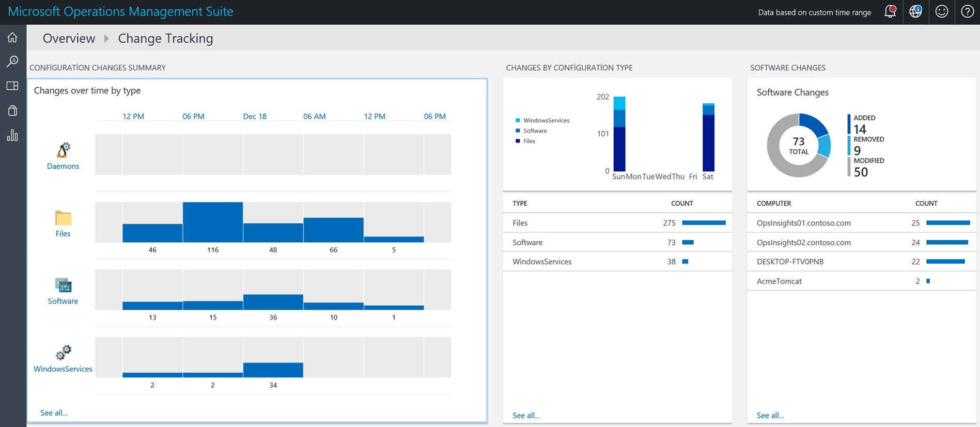Click the Software applications icon

[x=63, y=285]
